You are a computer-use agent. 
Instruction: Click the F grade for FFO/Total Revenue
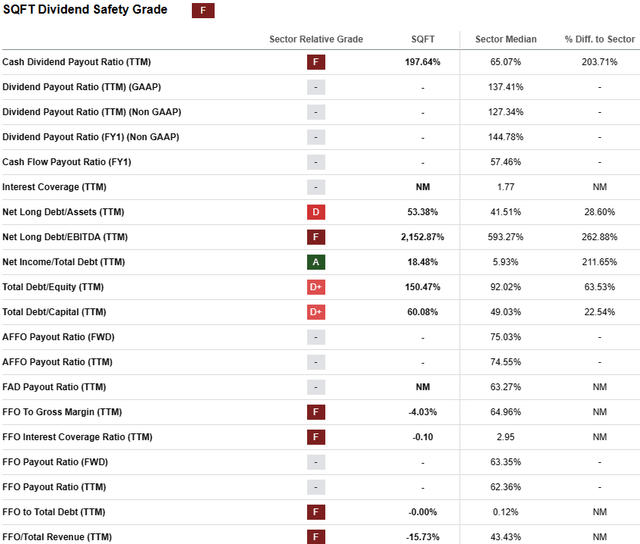tap(316, 537)
